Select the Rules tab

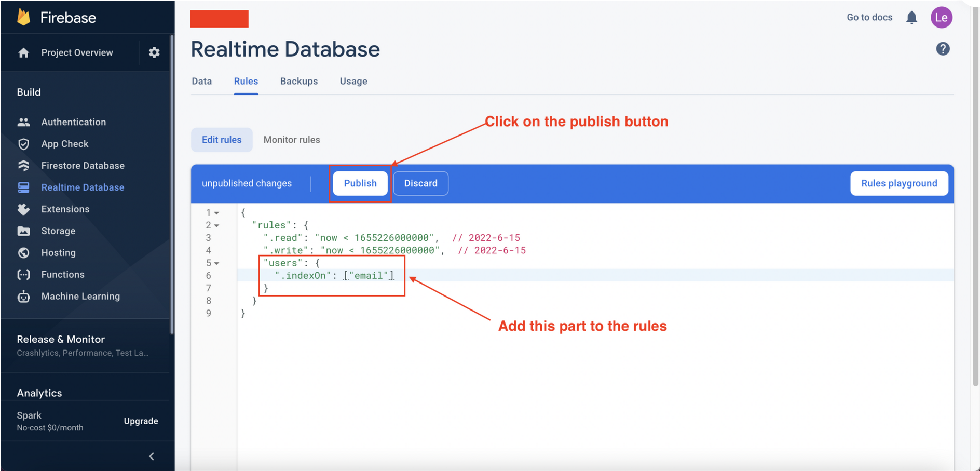point(246,82)
